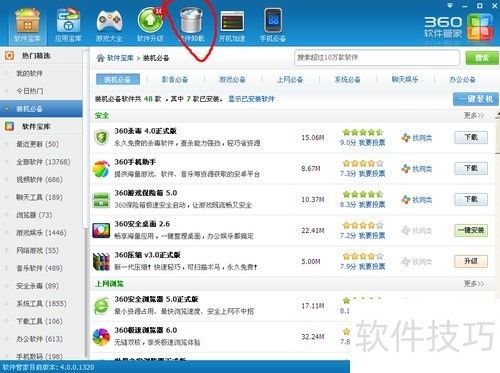
Task: Click 找同类 for 360杀毒
Action: tap(417, 138)
